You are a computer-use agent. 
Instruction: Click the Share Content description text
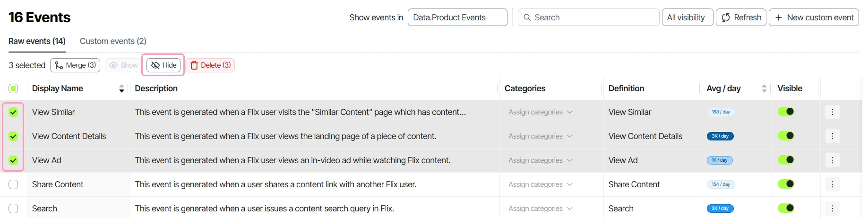coord(275,184)
